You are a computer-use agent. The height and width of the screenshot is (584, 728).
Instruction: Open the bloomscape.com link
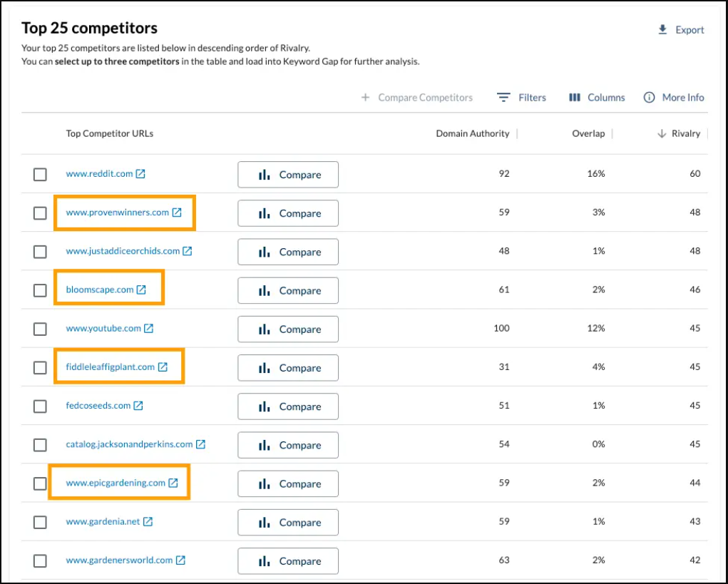point(100,290)
